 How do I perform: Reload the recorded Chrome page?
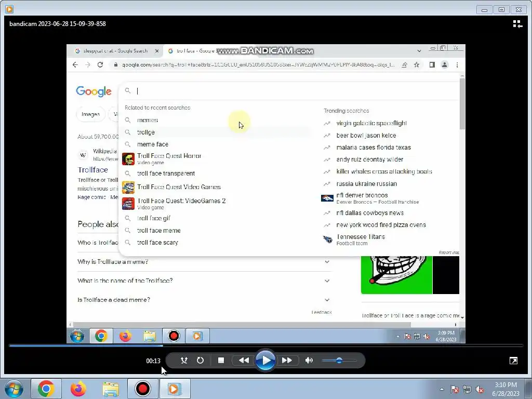click(100, 65)
